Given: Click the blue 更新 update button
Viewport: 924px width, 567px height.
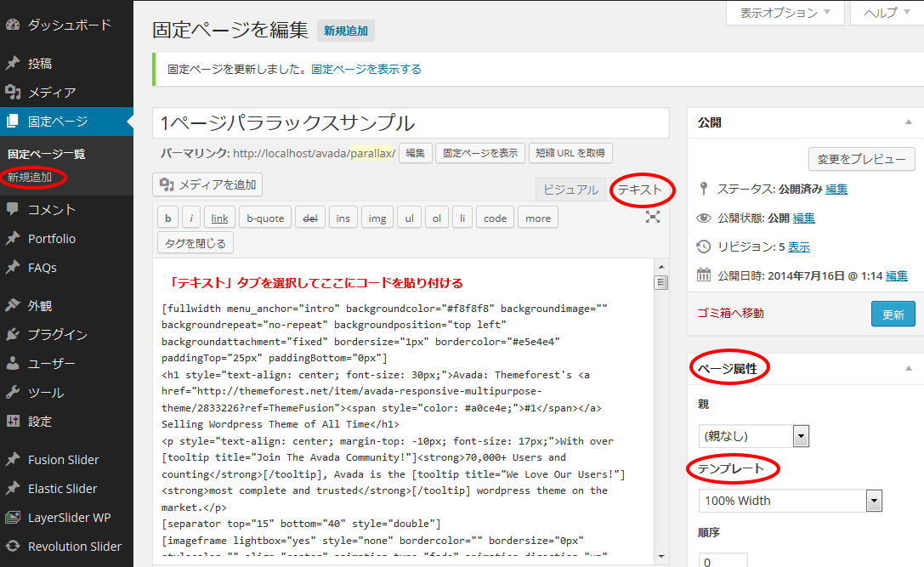Looking at the screenshot, I should tap(893, 314).
